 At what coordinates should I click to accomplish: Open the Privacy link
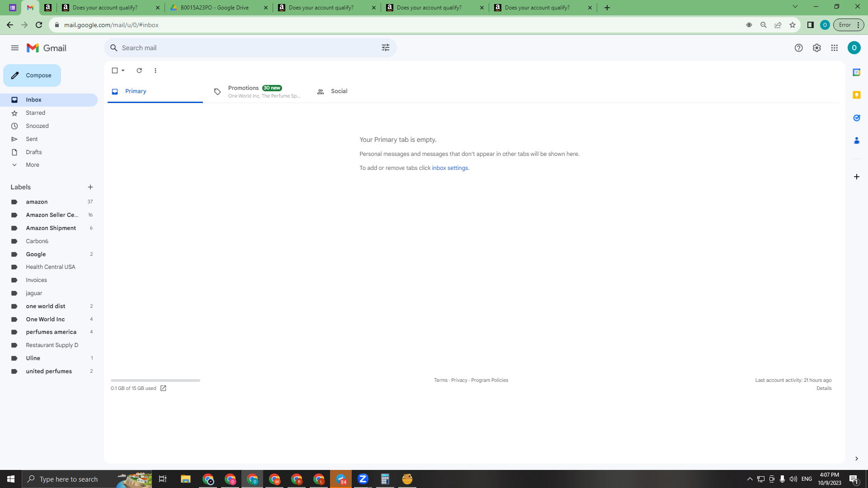[x=459, y=380]
